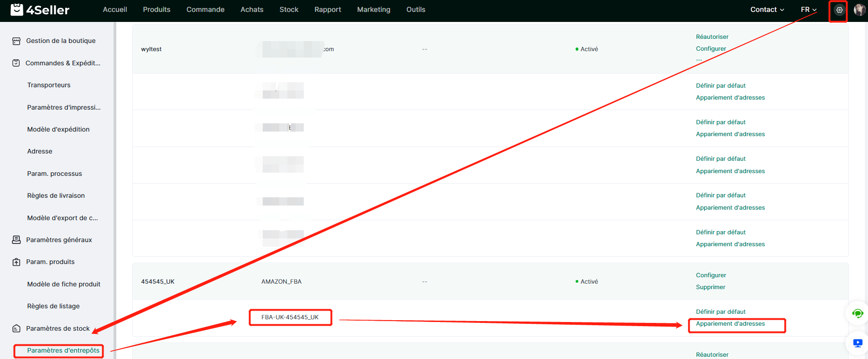Click the Activé status of wyltest
This screenshot has height=359, width=868.
pos(587,49)
